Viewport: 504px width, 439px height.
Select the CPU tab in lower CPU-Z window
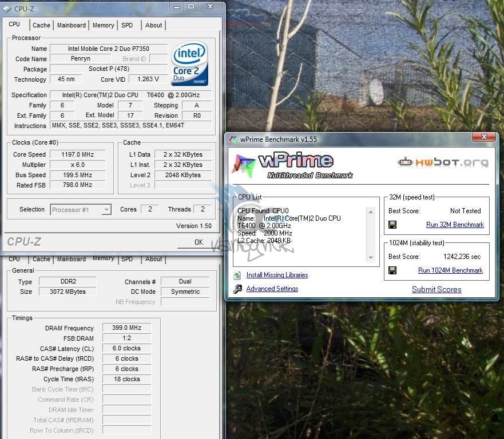click(x=14, y=259)
